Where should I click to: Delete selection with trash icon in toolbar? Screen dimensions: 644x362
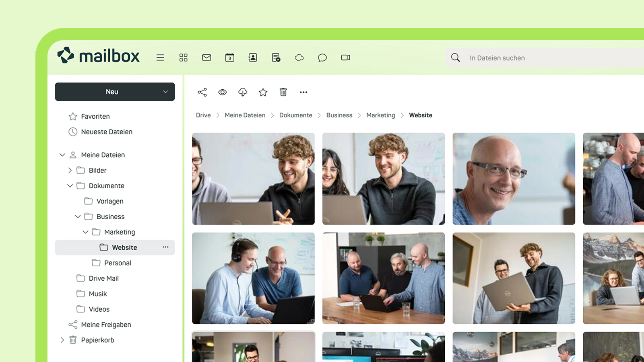tap(283, 92)
